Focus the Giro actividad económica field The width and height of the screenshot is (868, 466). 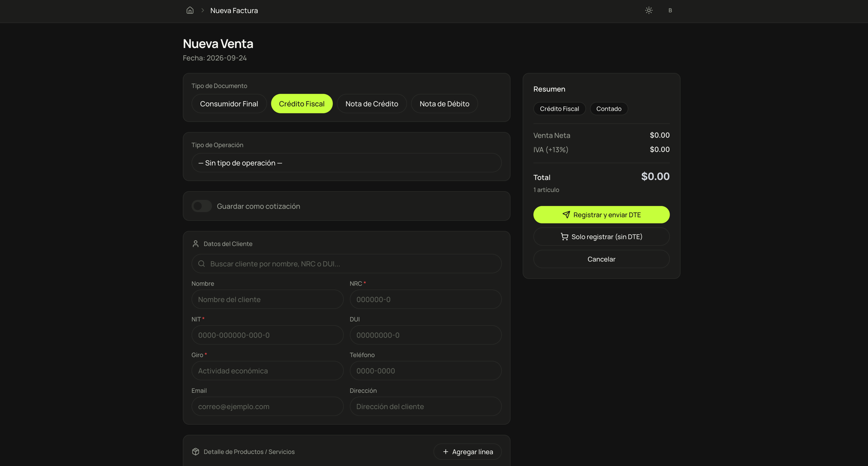click(267, 371)
